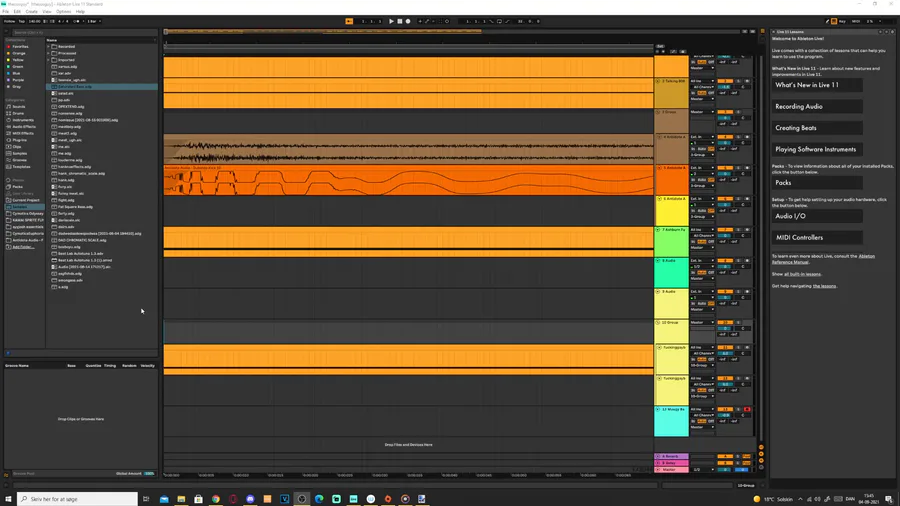Toggle the Key map mode switch
This screenshot has width=900, height=506.
tap(842, 21)
